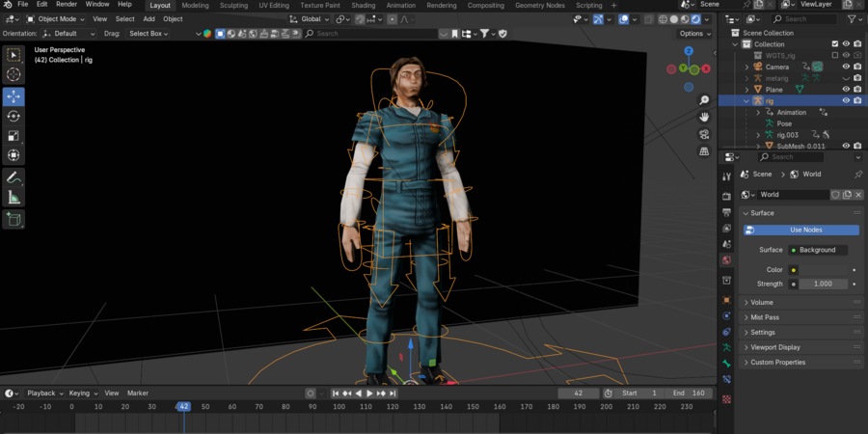
Task: Click the Surface Background shader field
Action: coord(818,250)
